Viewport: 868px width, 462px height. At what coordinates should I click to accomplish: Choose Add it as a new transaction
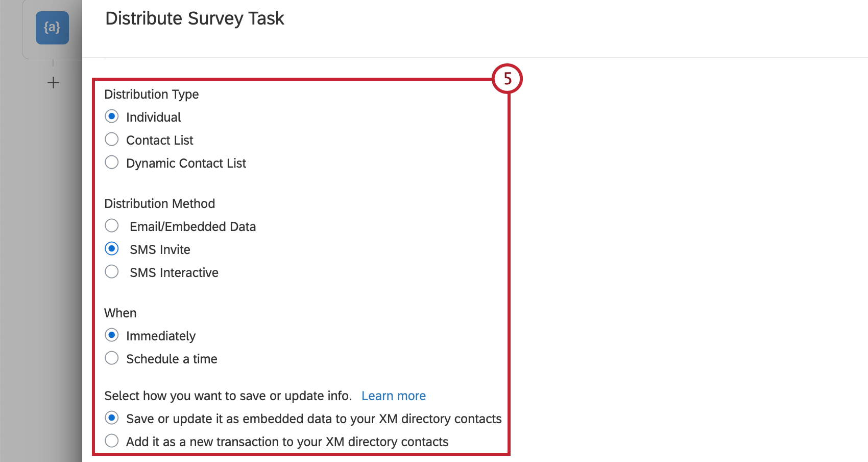tap(112, 441)
